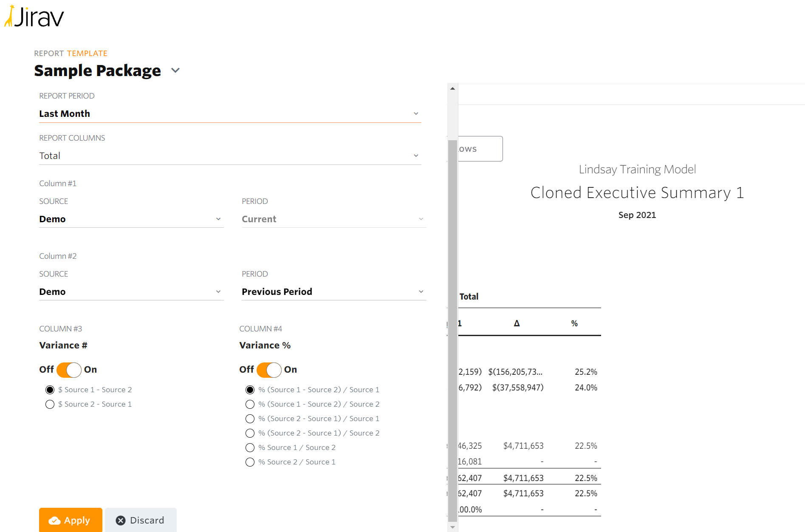The height and width of the screenshot is (532, 805).
Task: Choose % (Source 2 - Source 1) / Source 1
Action: coord(250,419)
